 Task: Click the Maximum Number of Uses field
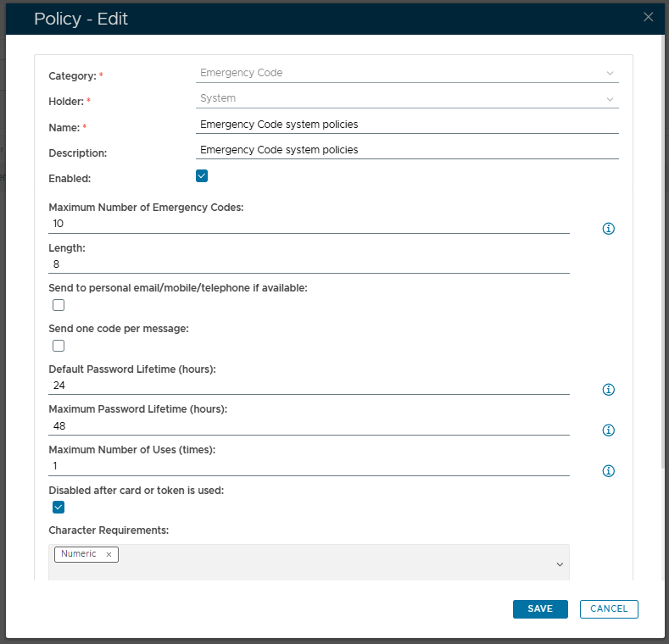tap(309, 466)
